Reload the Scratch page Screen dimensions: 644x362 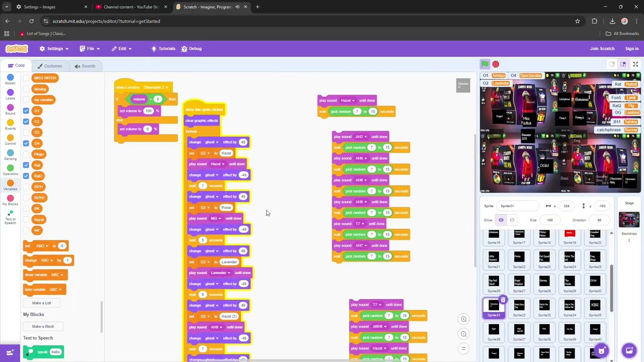pyautogui.click(x=31, y=21)
